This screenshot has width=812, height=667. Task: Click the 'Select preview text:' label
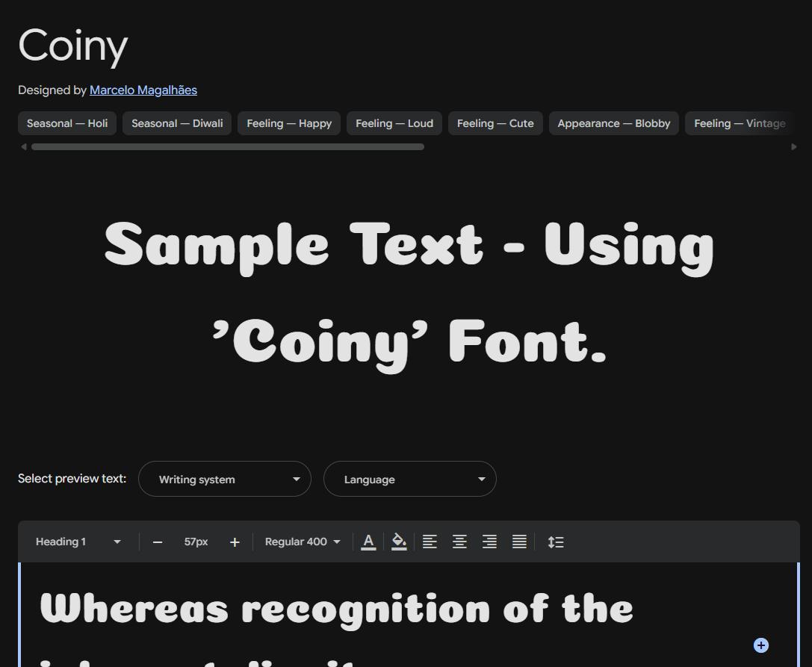[x=72, y=479]
